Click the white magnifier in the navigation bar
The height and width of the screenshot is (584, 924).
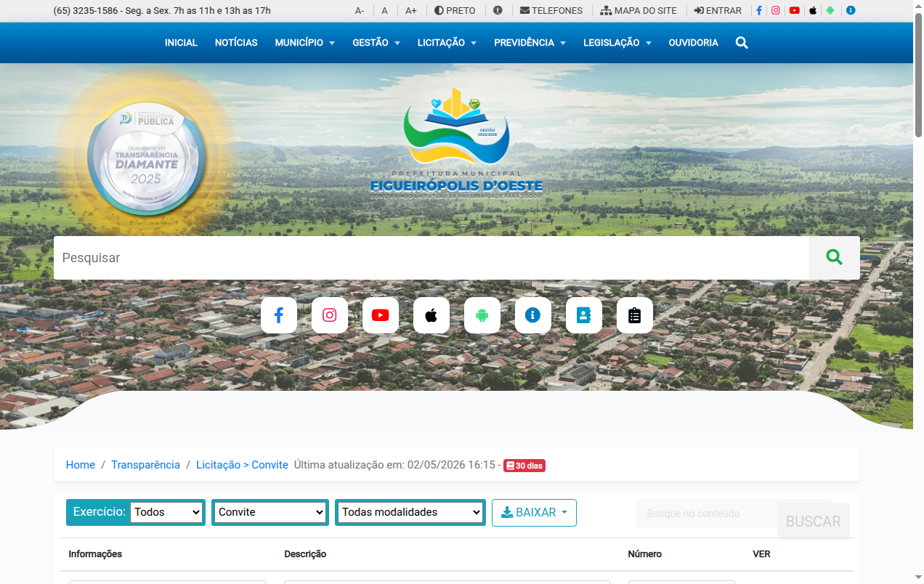(742, 43)
